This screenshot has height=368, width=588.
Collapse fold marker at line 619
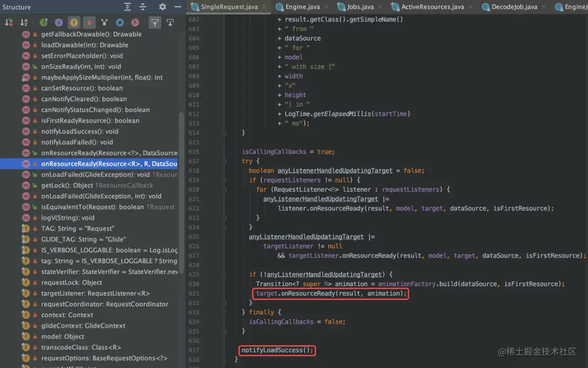[x=224, y=180]
